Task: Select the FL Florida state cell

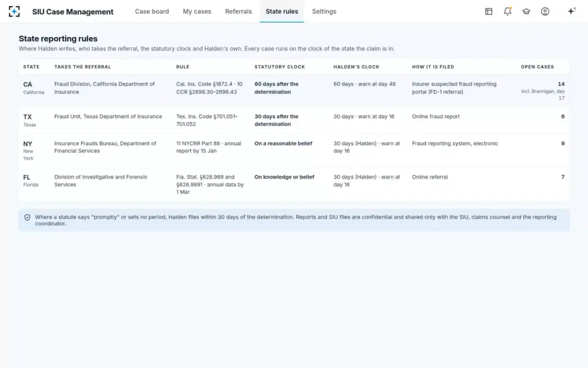Action: [x=31, y=181]
